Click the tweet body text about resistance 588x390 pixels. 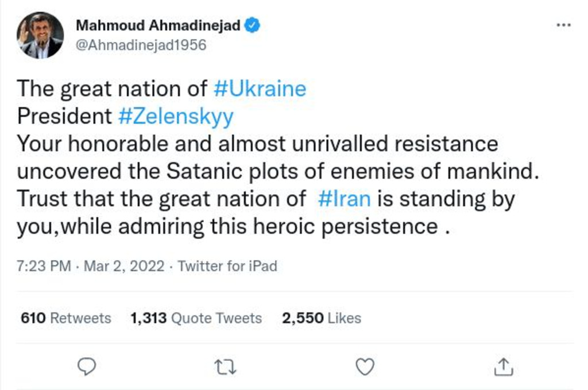point(257,144)
